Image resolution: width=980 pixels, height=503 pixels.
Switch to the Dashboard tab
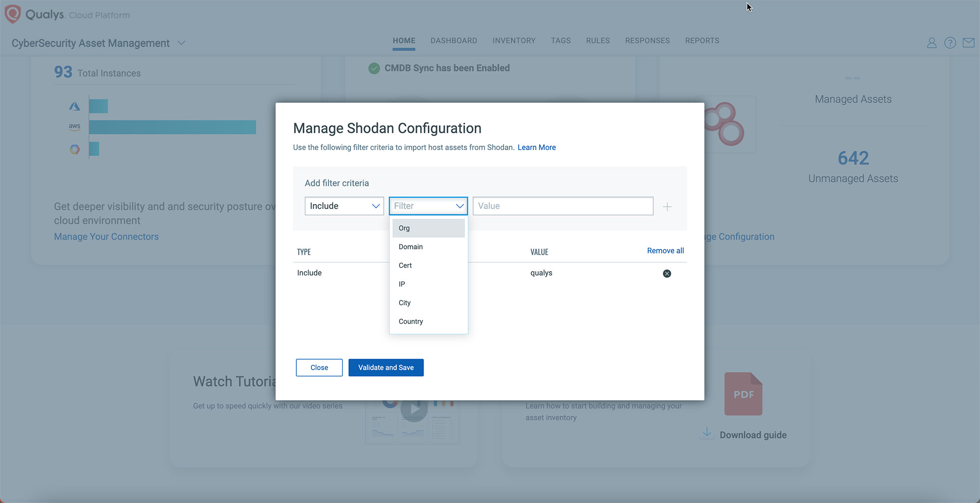pos(454,41)
